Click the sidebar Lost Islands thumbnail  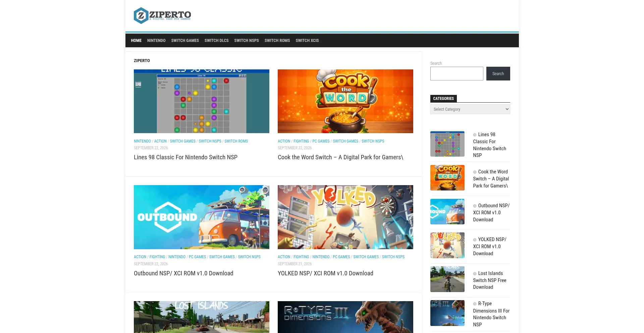click(x=447, y=279)
